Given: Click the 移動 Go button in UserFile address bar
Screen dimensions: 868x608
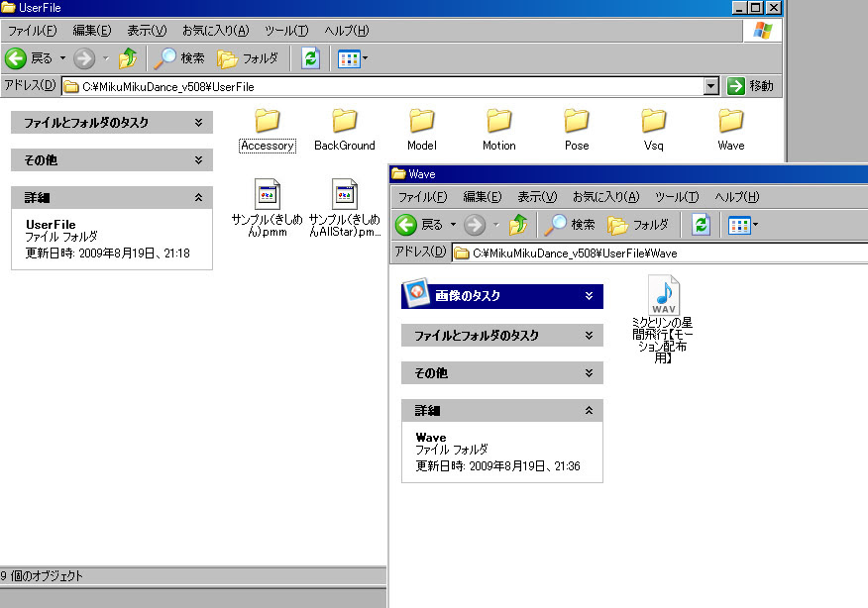Looking at the screenshot, I should 750,86.
